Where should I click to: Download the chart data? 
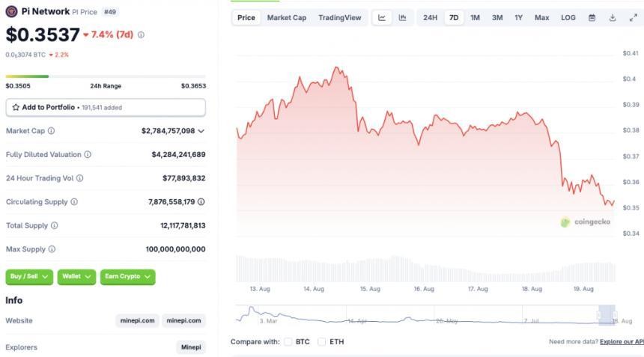point(613,17)
